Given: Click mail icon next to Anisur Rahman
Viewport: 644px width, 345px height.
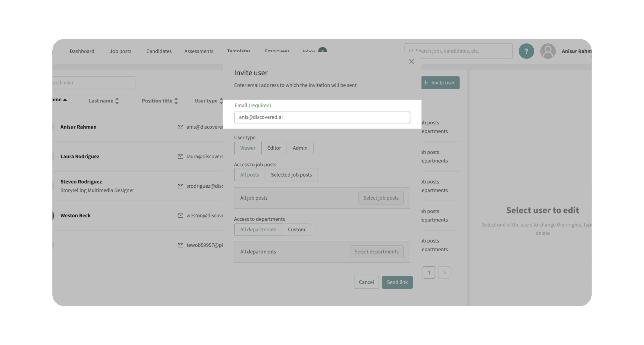Looking at the screenshot, I should pos(180,127).
